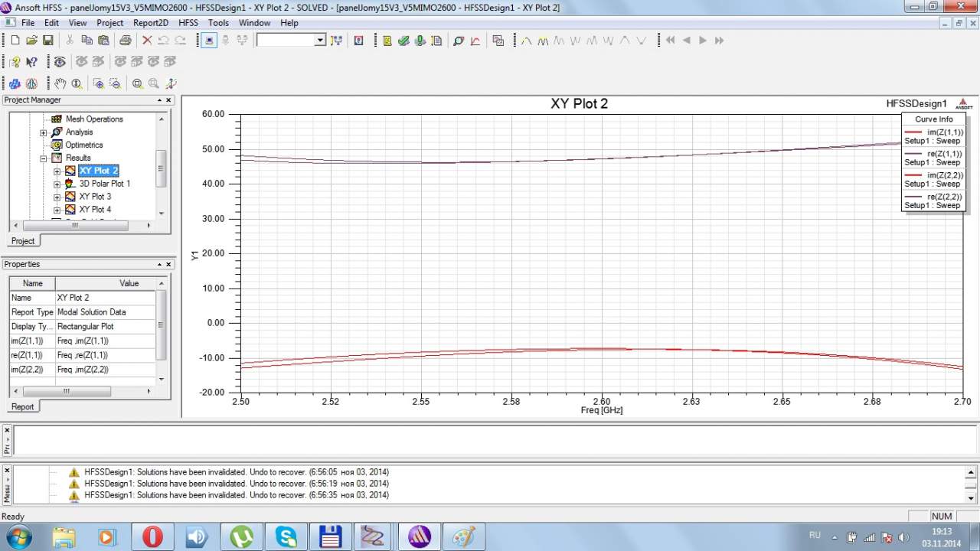980x551 pixels.
Task: Open the Report2D menu
Action: point(150,23)
